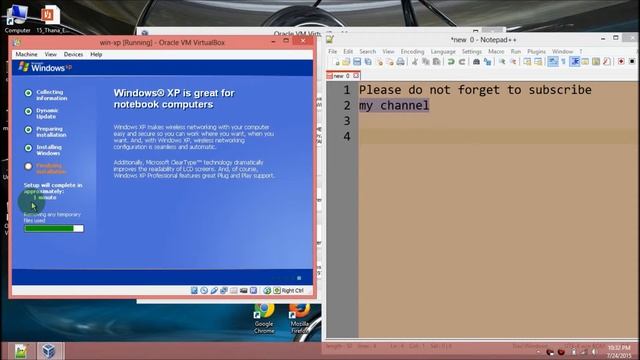Open the Notepad++ Settings menu
Viewport: 640px width, 360px height.
click(472, 51)
